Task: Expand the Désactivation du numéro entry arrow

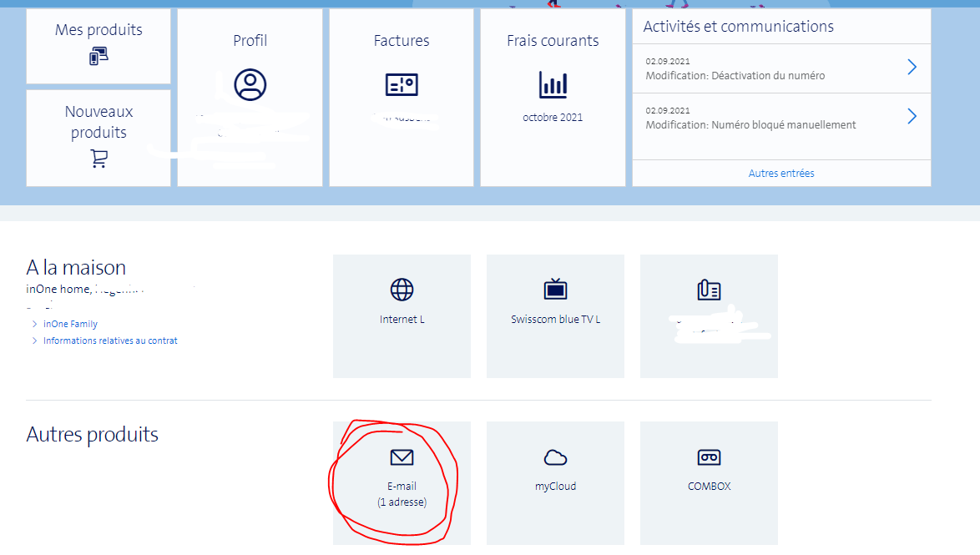Action: click(912, 68)
